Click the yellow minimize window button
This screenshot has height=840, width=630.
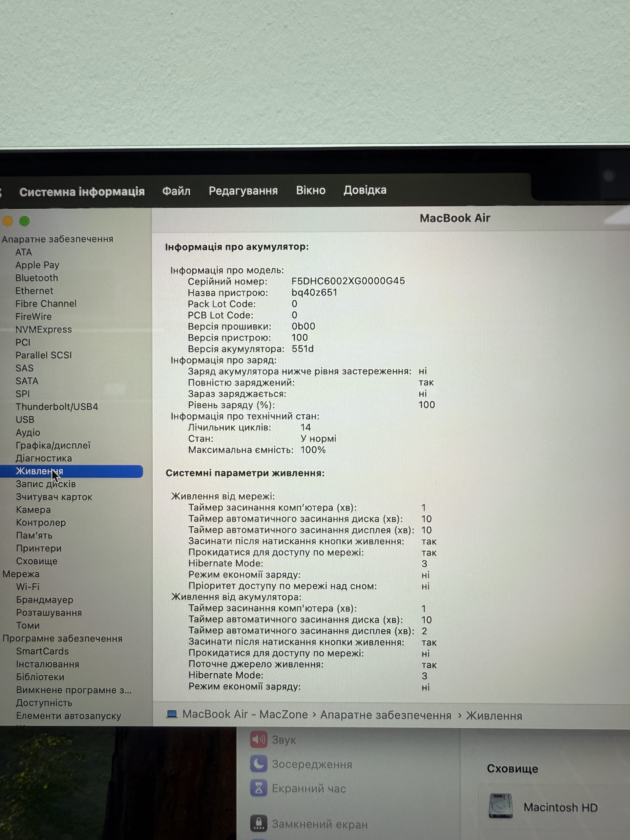pyautogui.click(x=8, y=221)
